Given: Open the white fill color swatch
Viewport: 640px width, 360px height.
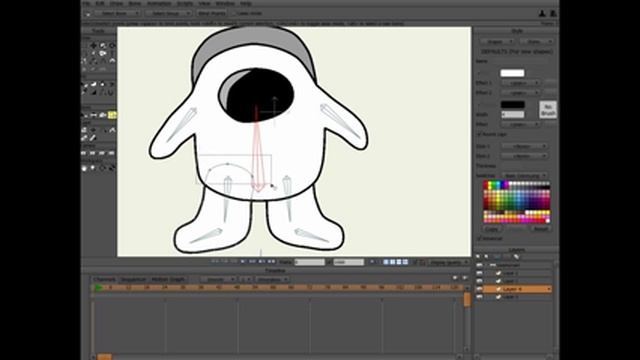Looking at the screenshot, I should click(512, 73).
